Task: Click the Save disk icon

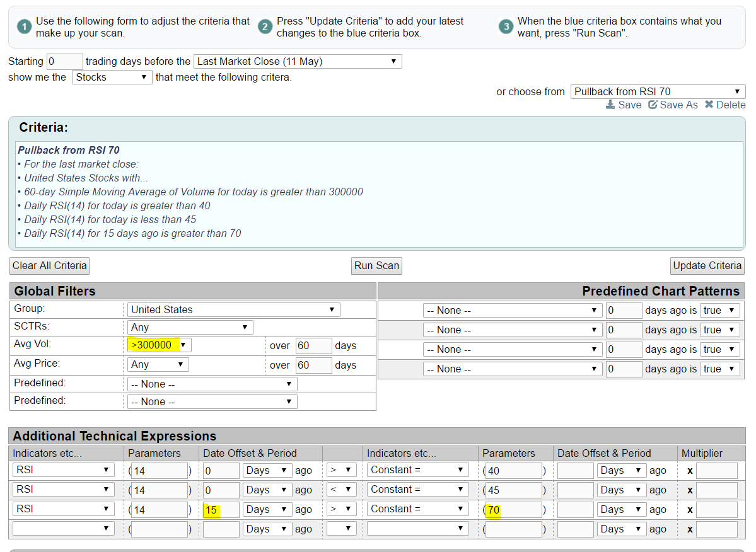Action: (610, 105)
